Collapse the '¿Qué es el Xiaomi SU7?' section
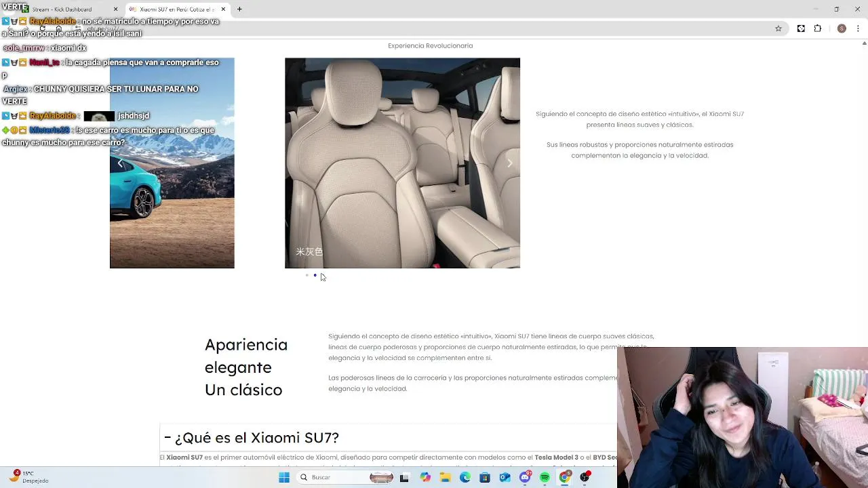Screen dimensions: 868x488 tap(252, 438)
